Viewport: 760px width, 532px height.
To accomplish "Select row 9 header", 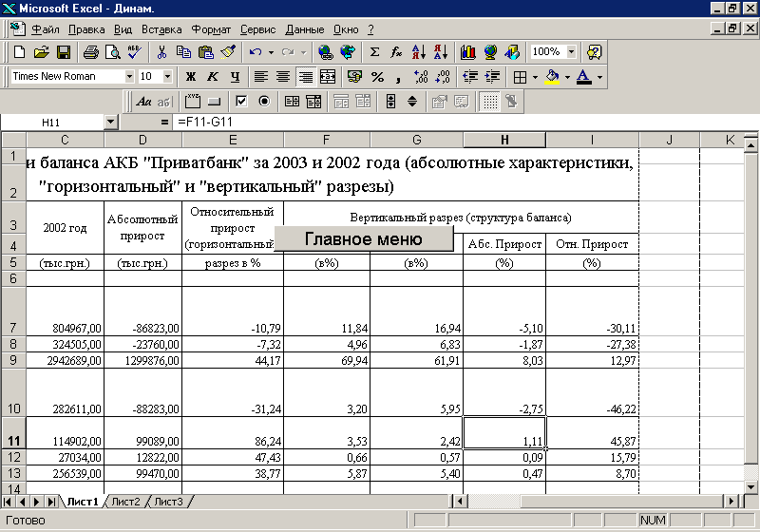I will (13, 360).
